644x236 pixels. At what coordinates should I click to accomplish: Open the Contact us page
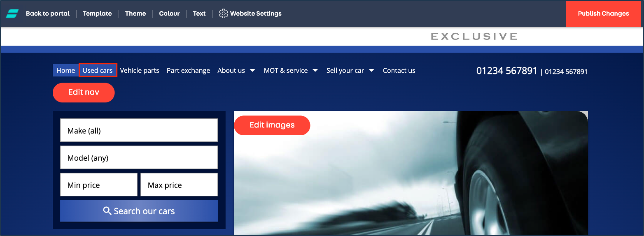[x=399, y=70]
